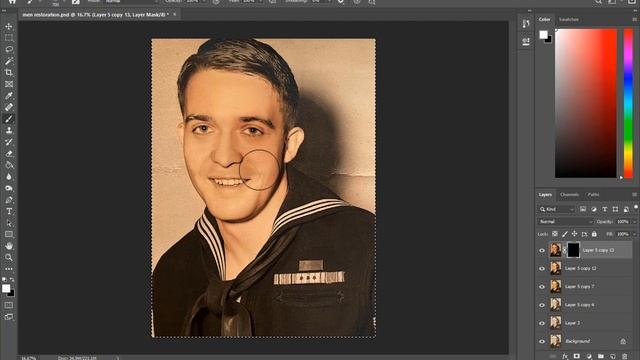This screenshot has height=360, width=640.
Task: Toggle Lock position
Action: 574,234
